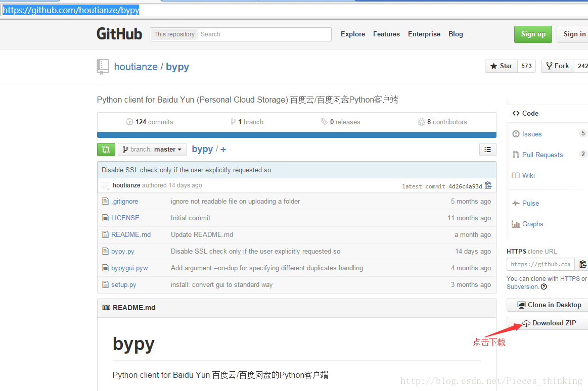View the 0 releases link

(340, 122)
